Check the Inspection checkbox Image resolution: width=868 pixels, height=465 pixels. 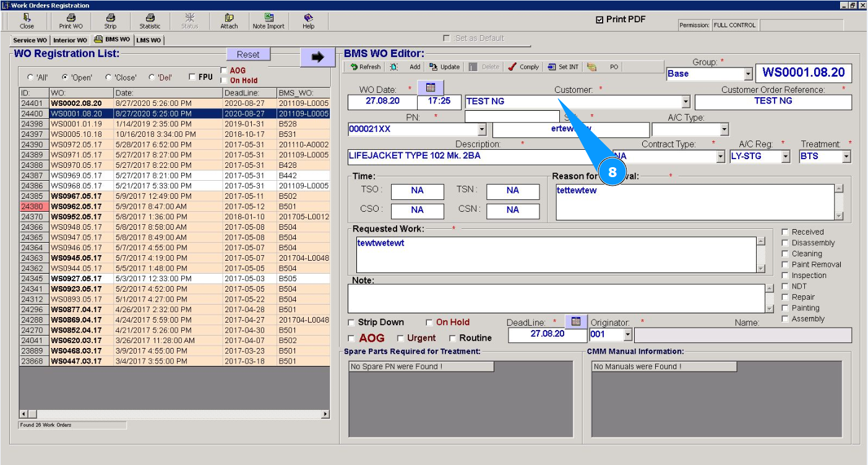tap(785, 276)
